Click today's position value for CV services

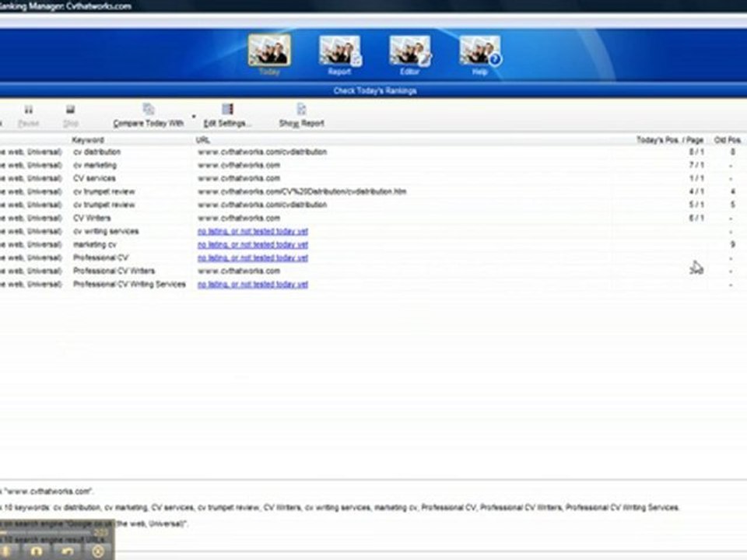coord(696,178)
